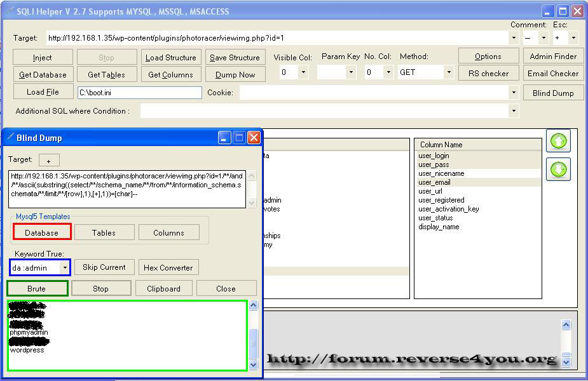Click the C:\boot.ini file path field
The width and height of the screenshot is (588, 381).
pos(139,93)
